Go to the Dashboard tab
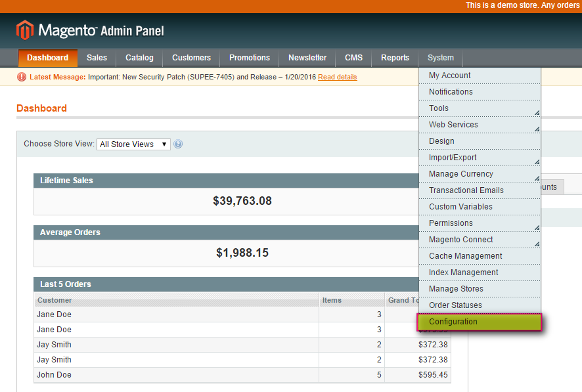Screen dimensions: 582x392 point(47,58)
